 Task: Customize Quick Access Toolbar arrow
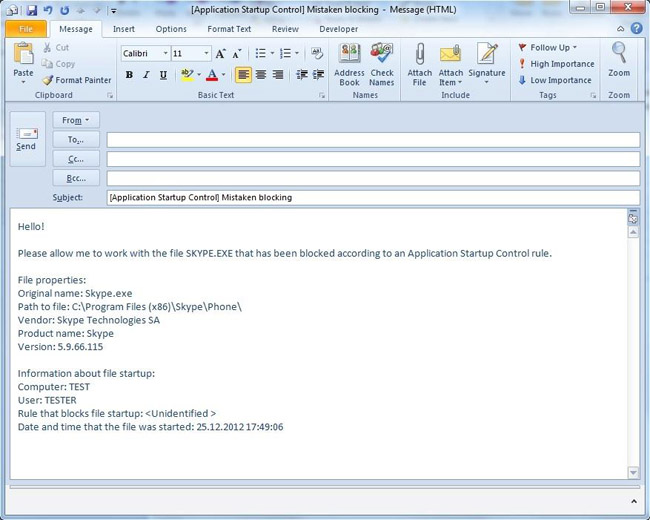114,11
